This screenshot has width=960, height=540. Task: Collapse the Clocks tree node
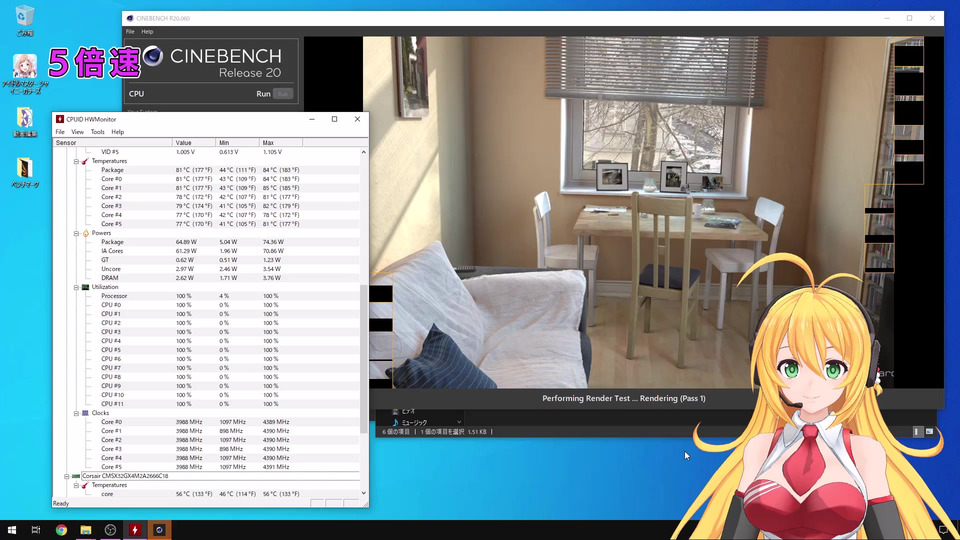[77, 413]
